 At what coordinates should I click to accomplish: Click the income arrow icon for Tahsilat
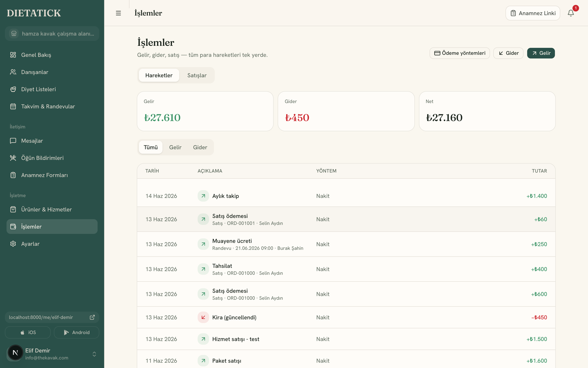click(203, 269)
